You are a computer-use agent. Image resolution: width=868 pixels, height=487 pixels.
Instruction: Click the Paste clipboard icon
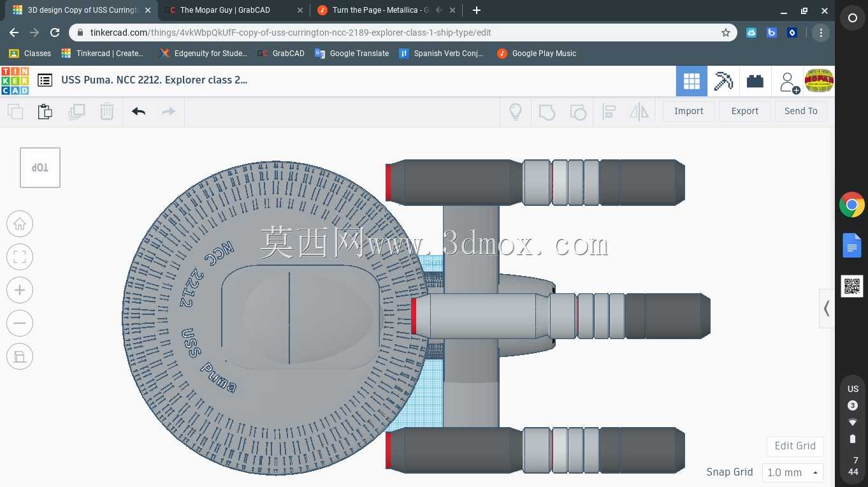point(45,112)
